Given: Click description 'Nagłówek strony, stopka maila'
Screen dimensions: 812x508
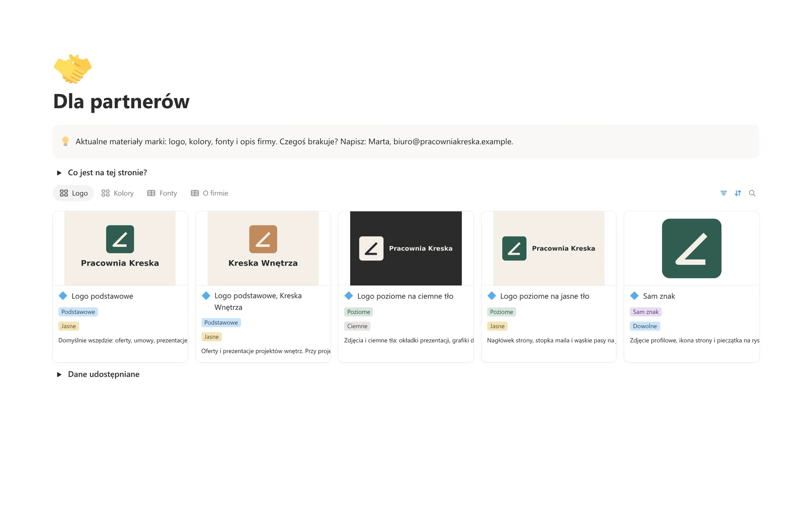Looking at the screenshot, I should (x=552, y=340).
